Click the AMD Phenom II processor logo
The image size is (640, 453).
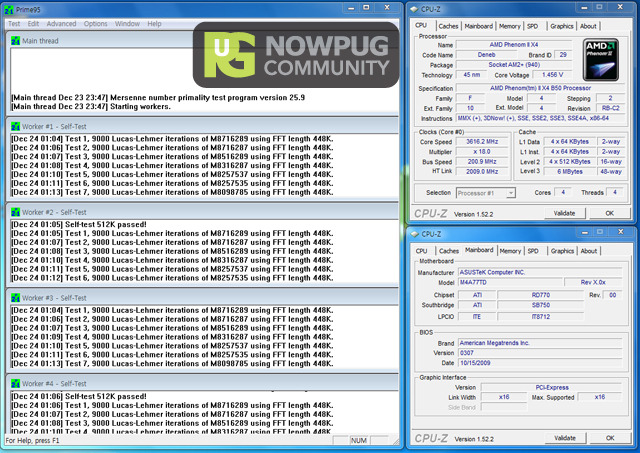pos(600,60)
